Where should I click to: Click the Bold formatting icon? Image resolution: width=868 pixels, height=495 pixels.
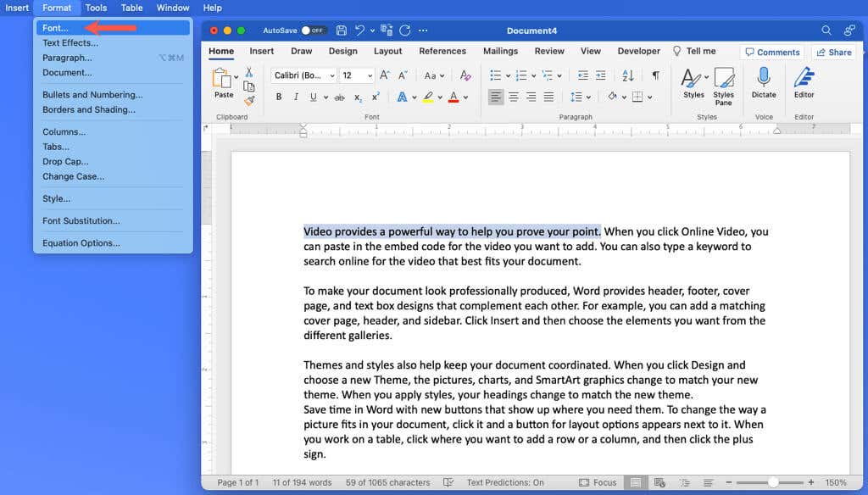[x=279, y=97]
